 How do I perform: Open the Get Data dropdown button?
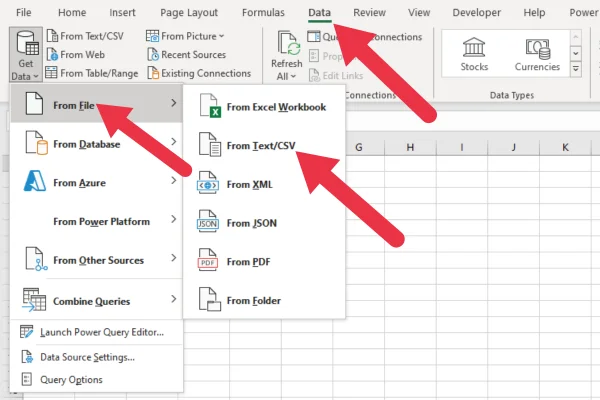click(26, 54)
